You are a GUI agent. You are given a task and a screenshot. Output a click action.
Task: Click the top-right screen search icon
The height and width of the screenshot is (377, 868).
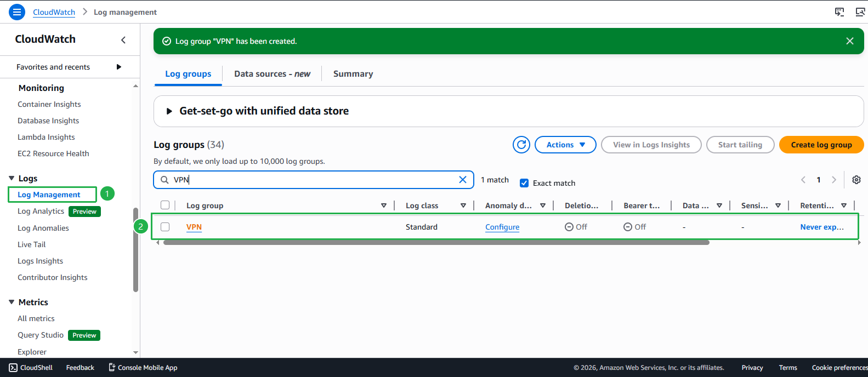[x=860, y=12]
